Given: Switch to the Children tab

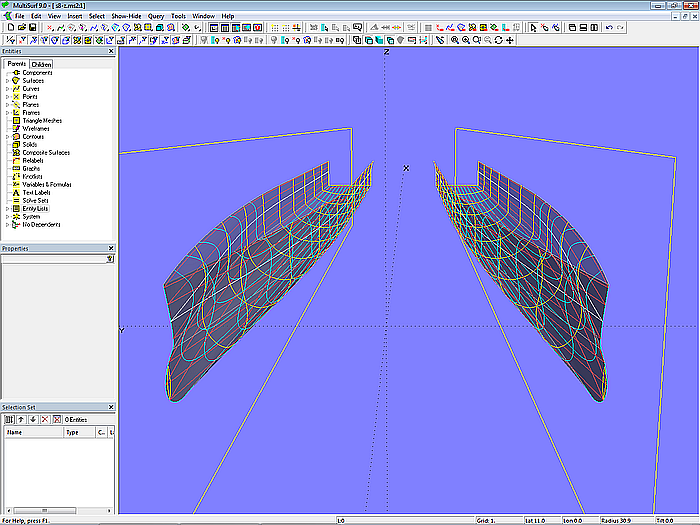Looking at the screenshot, I should click(x=42, y=64).
